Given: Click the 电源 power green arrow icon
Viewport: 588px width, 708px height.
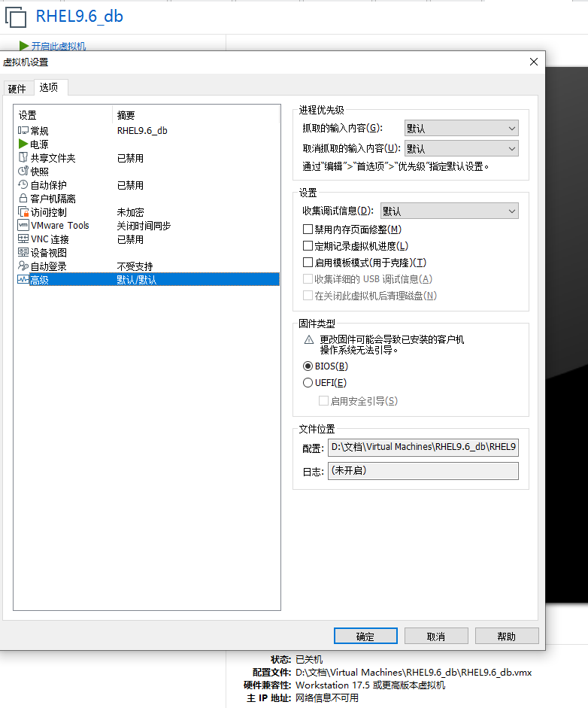Looking at the screenshot, I should click(x=23, y=144).
